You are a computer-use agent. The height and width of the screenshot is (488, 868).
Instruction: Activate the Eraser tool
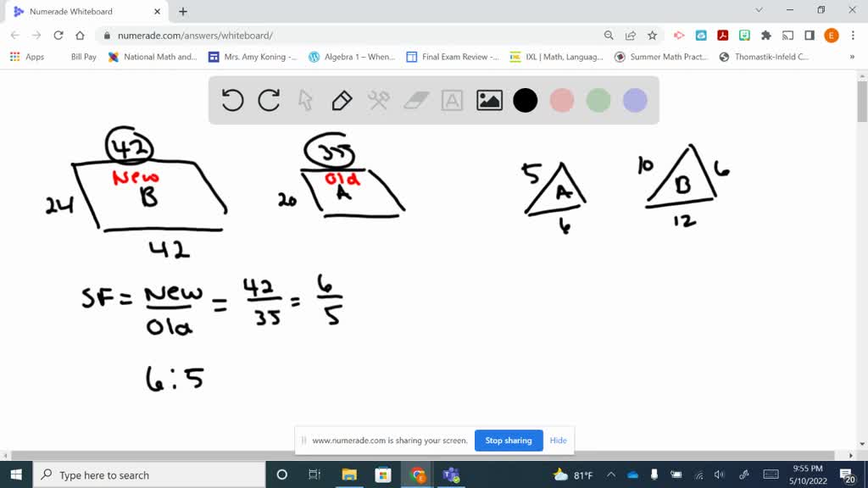(416, 100)
